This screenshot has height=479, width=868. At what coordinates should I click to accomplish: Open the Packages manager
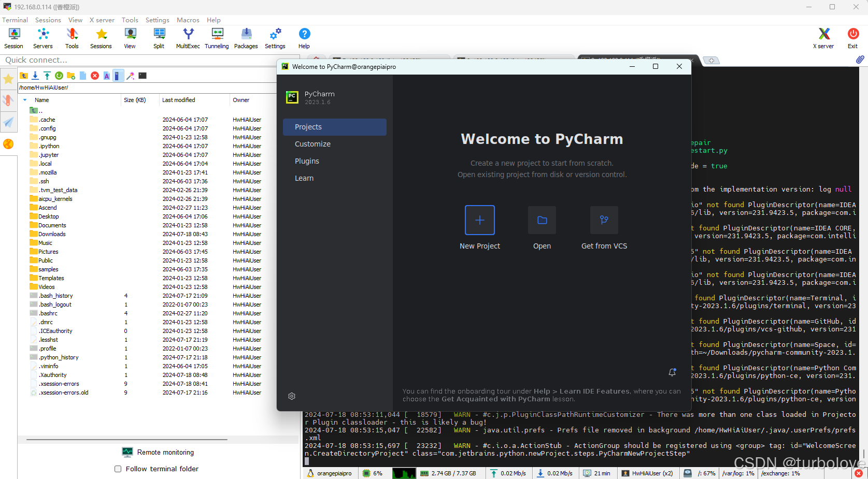(x=246, y=38)
